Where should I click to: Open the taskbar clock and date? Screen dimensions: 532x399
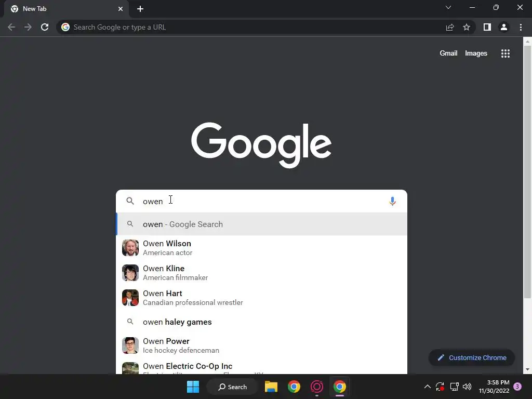pos(494,387)
